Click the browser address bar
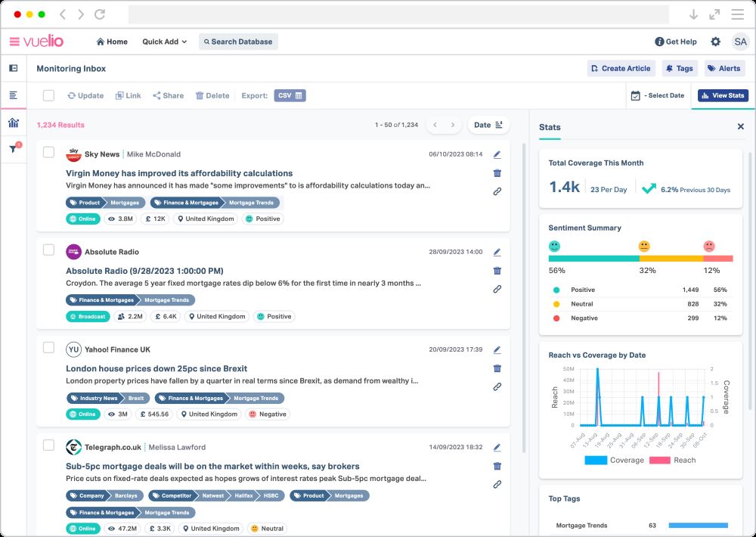Image resolution: width=756 pixels, height=537 pixels. click(x=398, y=14)
